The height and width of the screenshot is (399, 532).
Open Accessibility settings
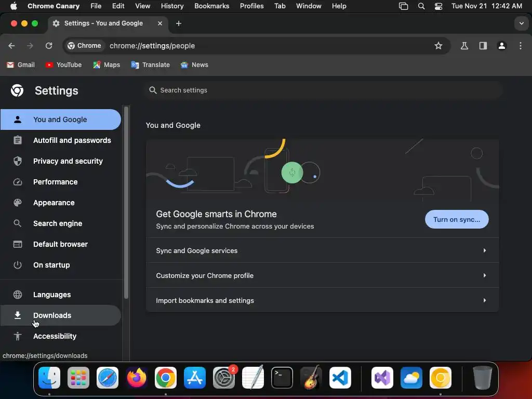60,336
